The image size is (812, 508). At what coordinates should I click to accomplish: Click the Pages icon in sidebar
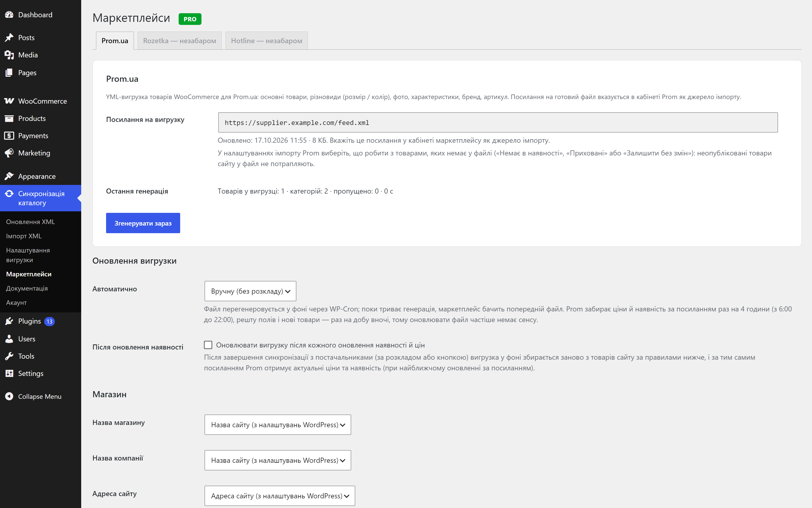[9, 73]
